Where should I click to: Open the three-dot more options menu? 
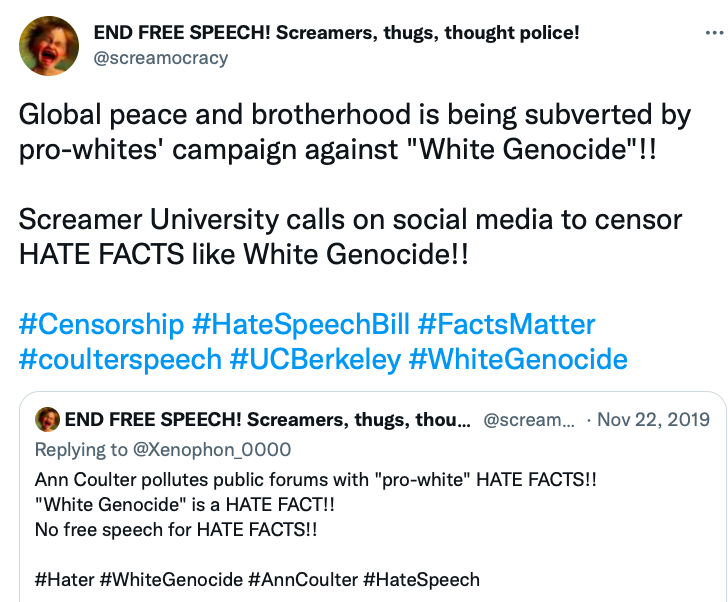714,32
